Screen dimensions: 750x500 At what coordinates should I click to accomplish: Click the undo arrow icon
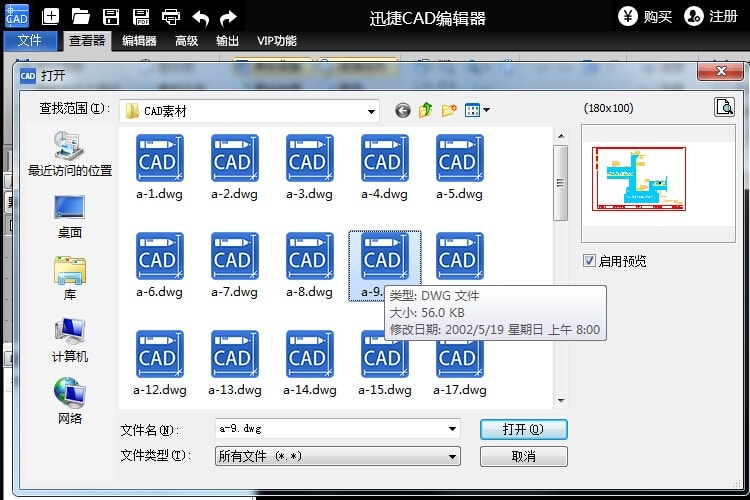pos(201,16)
